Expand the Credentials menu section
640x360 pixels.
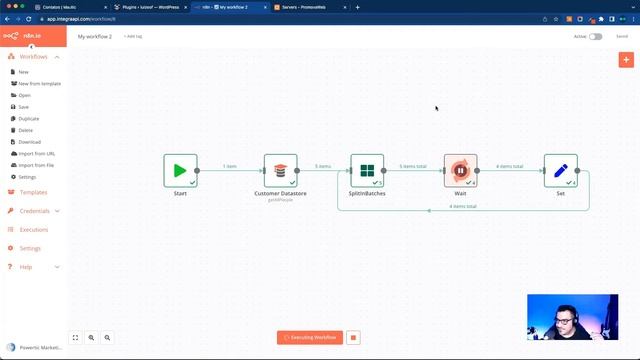pos(57,211)
